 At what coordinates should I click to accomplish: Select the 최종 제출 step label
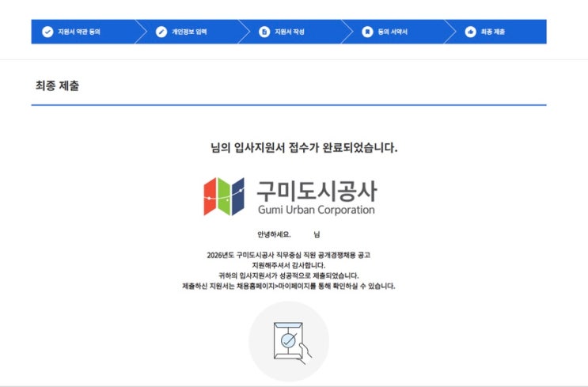tap(493, 32)
